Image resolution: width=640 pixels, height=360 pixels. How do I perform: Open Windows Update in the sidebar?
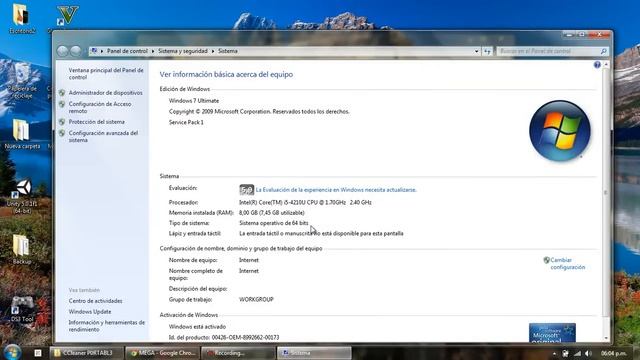coord(90,311)
